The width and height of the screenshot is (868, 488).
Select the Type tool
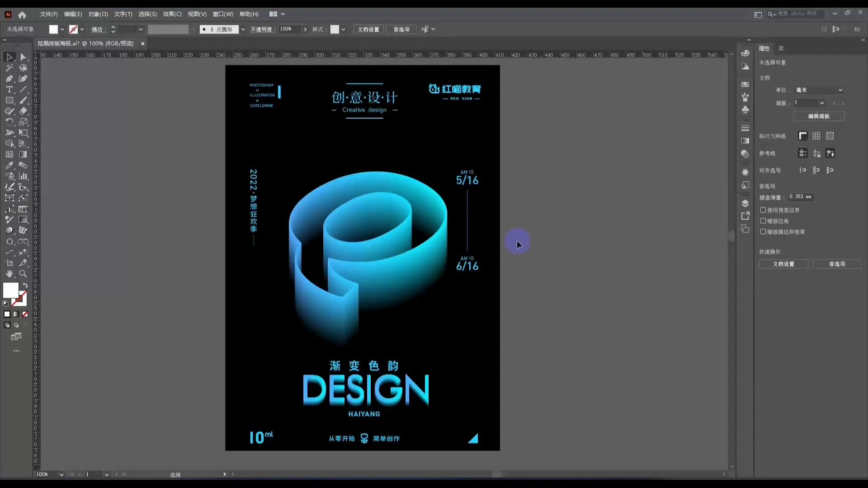[x=9, y=89]
